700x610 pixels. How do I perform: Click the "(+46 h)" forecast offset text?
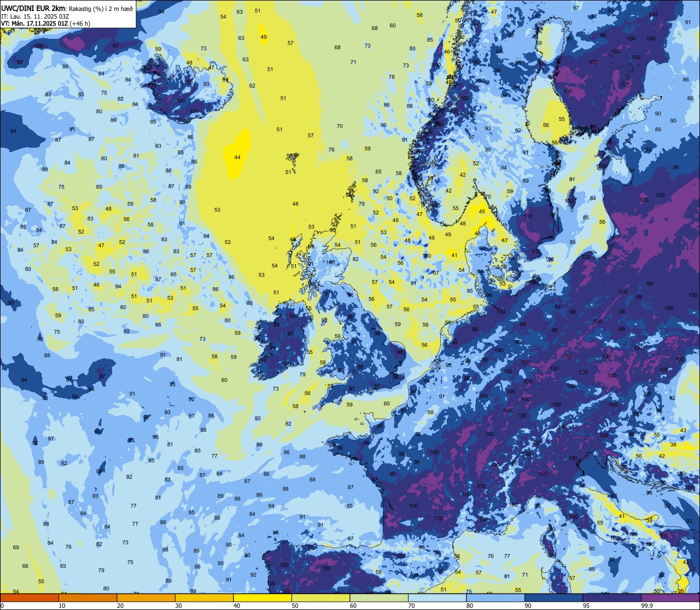tap(80, 23)
